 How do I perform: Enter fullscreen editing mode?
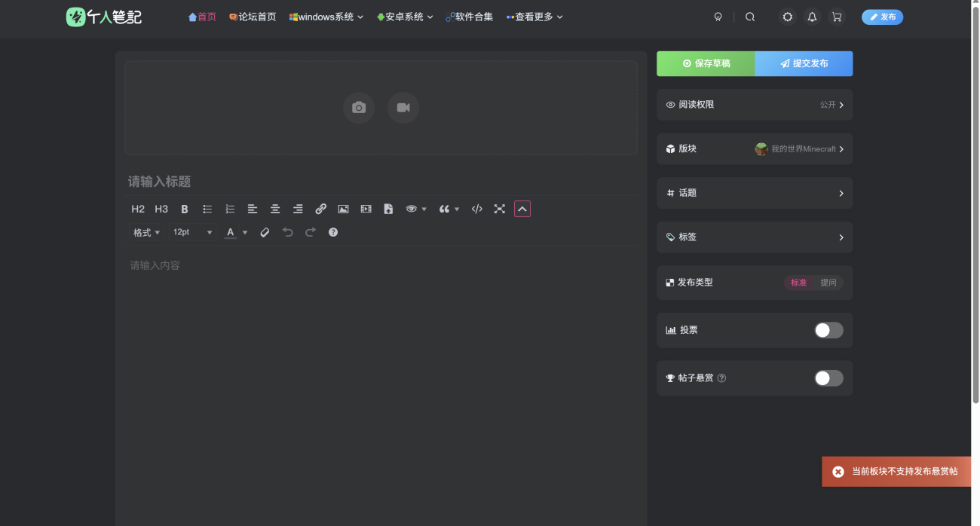pos(499,209)
